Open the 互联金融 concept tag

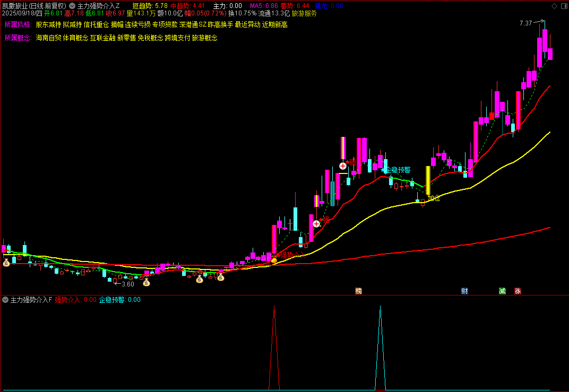102,38
